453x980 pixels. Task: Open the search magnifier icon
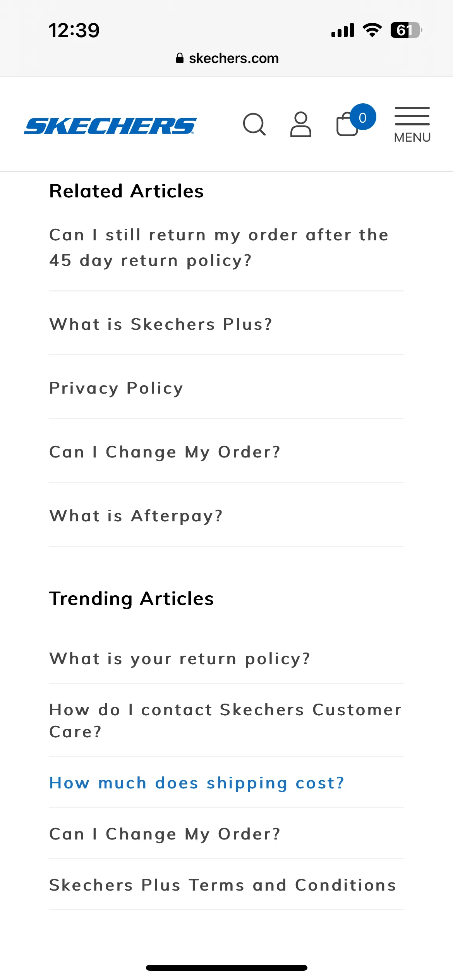254,124
